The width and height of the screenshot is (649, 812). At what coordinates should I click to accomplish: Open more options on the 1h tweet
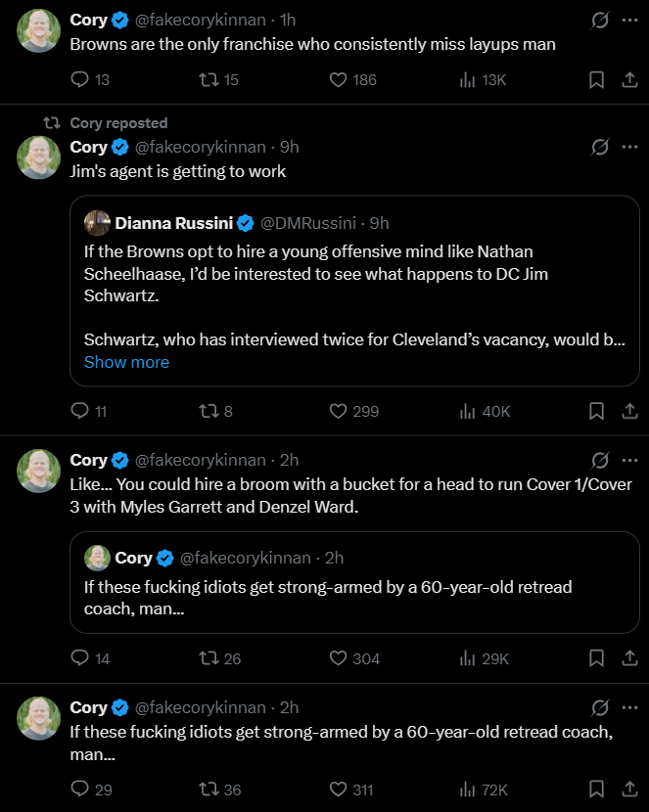tap(629, 21)
